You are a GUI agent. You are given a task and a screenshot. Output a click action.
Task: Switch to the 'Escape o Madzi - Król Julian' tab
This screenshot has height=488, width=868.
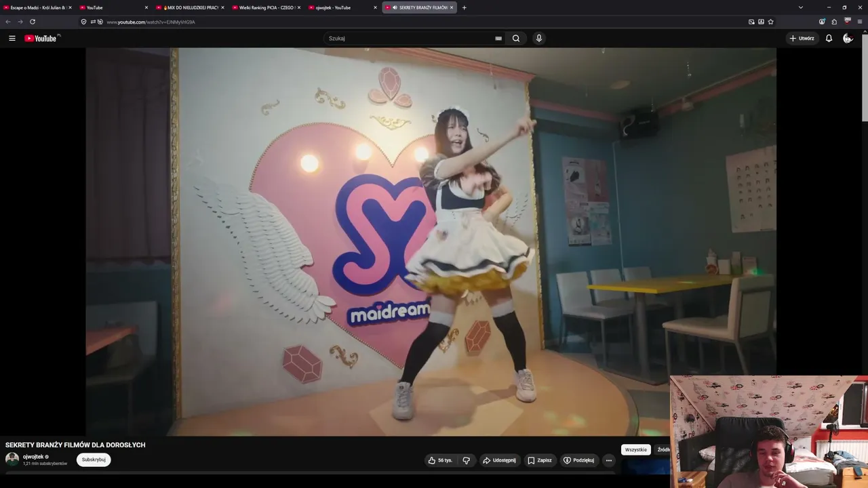(x=37, y=7)
